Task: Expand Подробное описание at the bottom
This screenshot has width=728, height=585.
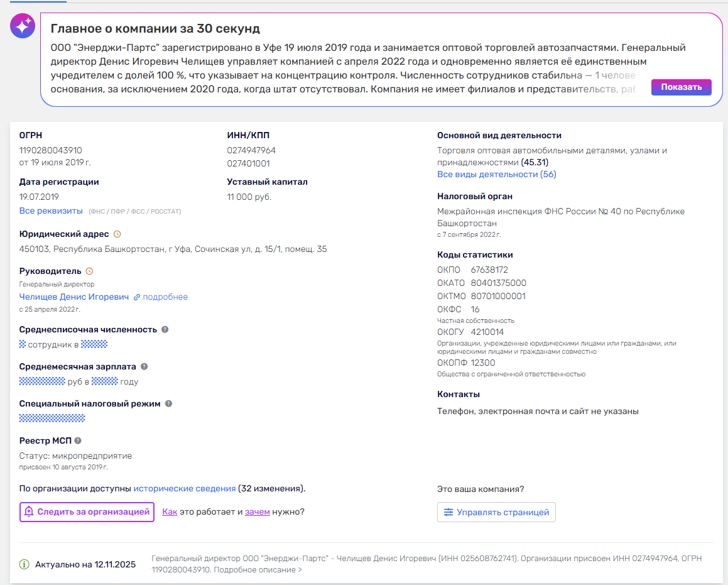Action: coord(258,570)
